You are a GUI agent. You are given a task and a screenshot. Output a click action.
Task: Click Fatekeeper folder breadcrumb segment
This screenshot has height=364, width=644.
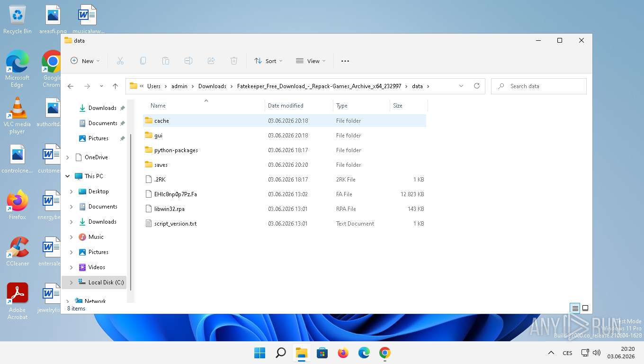point(319,86)
